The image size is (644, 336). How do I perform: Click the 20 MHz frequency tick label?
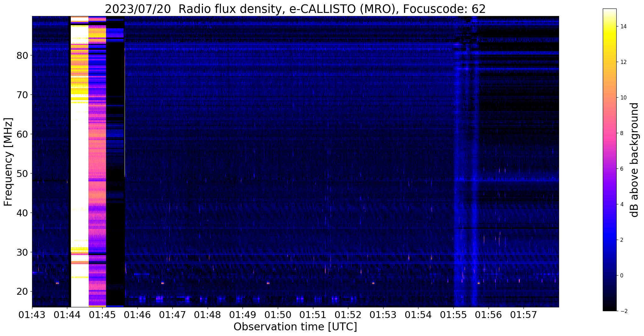[22, 292]
